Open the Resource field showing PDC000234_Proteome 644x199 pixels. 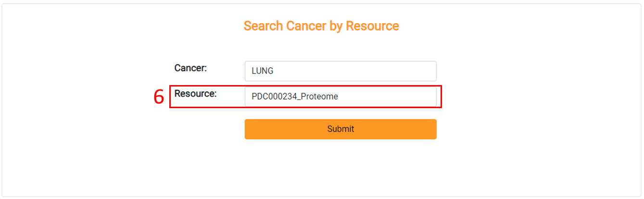341,97
